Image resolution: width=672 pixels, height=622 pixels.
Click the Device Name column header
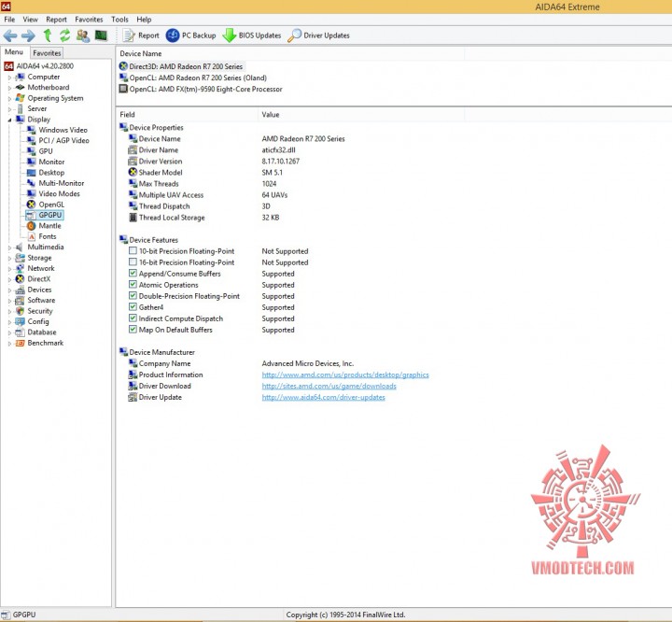(290, 53)
